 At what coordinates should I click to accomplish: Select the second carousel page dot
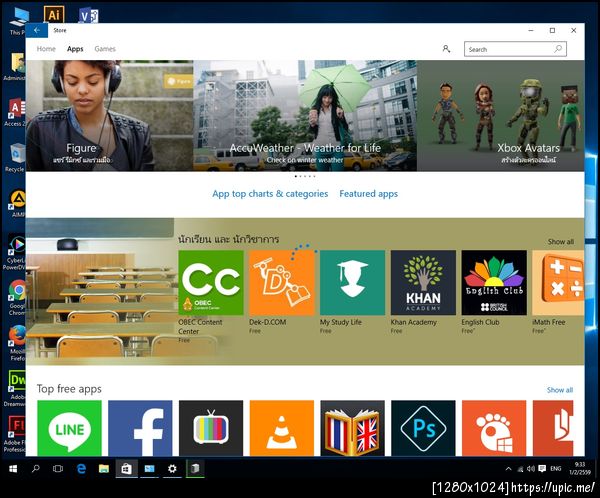(300, 176)
